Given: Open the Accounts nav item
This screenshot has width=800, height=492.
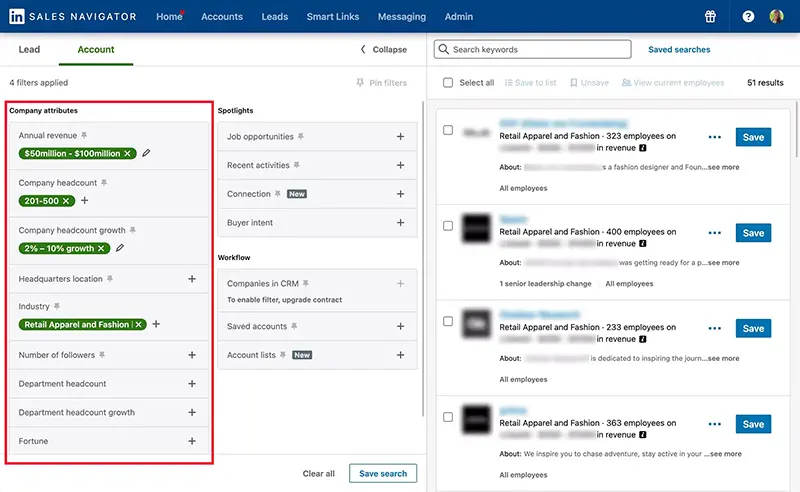Looking at the screenshot, I should 222,16.
